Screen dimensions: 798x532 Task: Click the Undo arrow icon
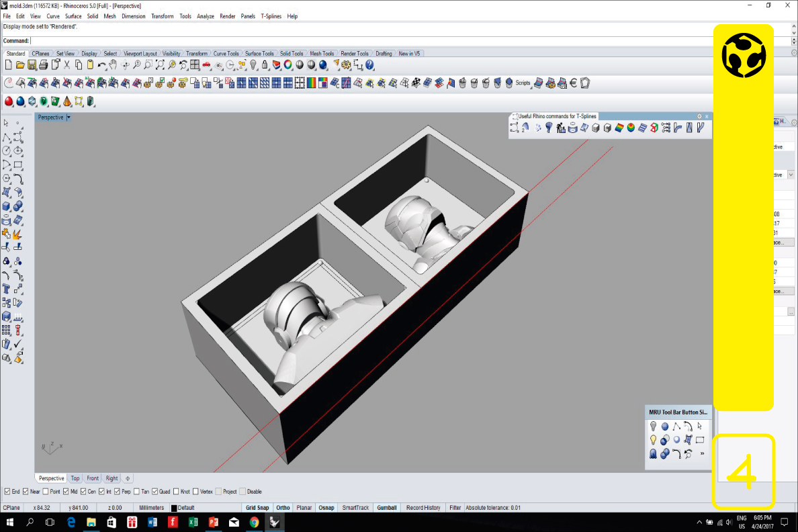coord(102,65)
